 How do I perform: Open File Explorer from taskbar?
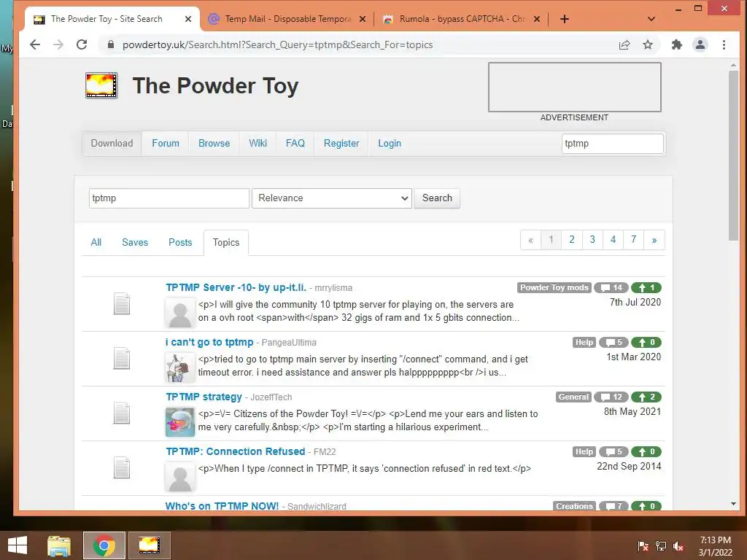(59, 545)
